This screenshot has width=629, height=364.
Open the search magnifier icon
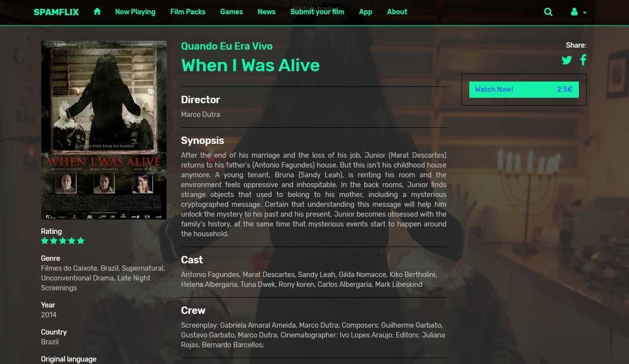tap(548, 12)
